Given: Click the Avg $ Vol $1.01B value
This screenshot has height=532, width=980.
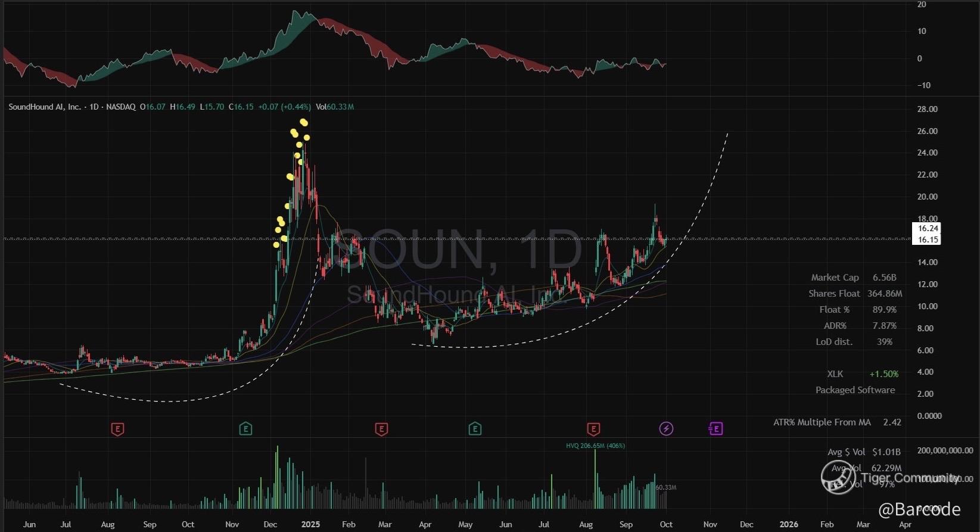Looking at the screenshot, I should [886, 452].
